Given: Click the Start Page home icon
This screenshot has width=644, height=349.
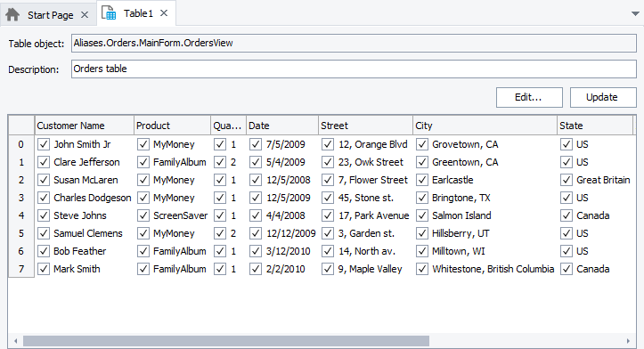Looking at the screenshot, I should tap(12, 15).
